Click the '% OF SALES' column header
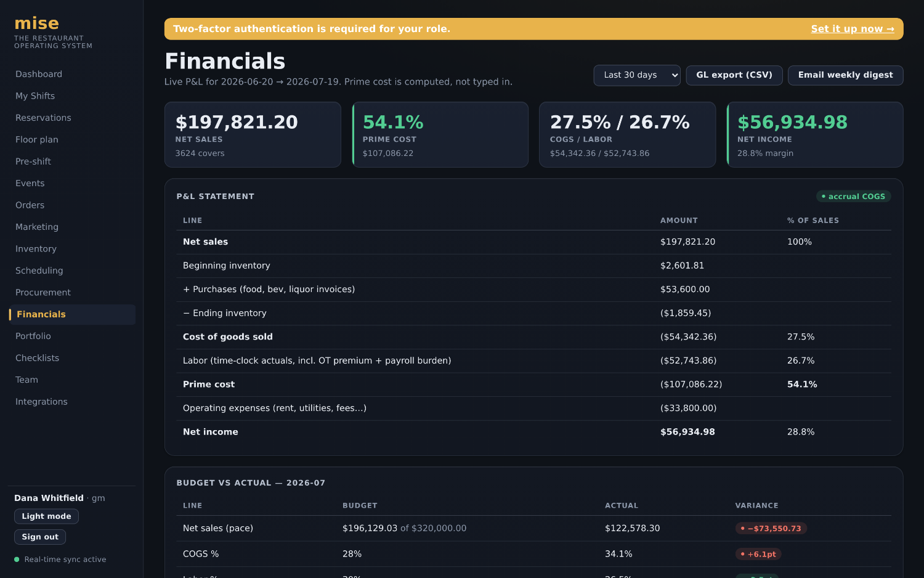Screen dimensions: 924x578 click(x=813, y=221)
